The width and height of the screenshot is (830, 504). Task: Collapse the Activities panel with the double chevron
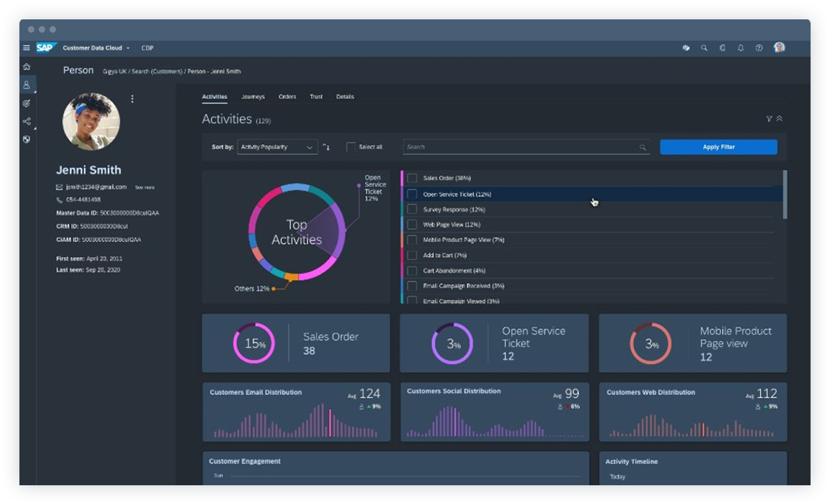point(780,118)
